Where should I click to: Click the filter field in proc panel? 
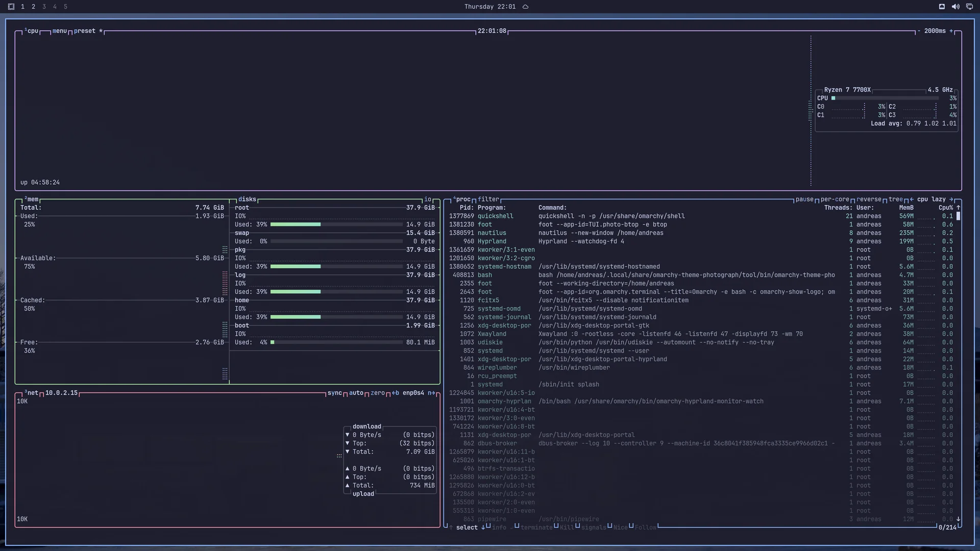488,199
